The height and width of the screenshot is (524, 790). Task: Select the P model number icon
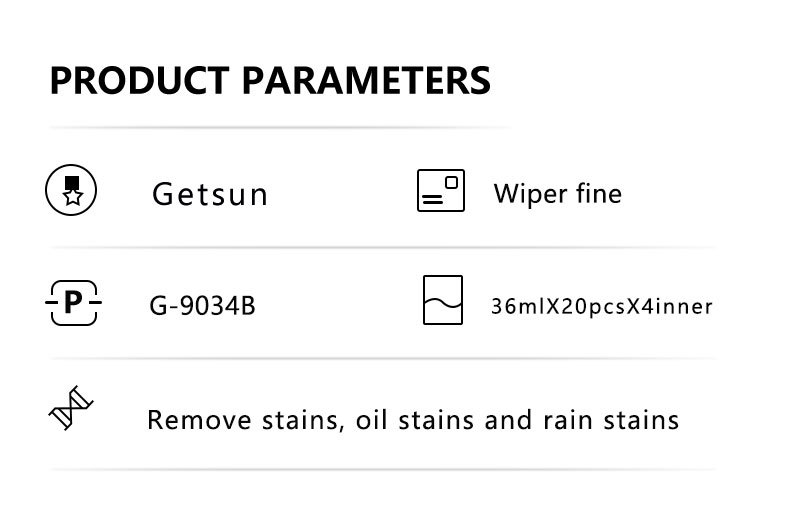[x=74, y=303]
